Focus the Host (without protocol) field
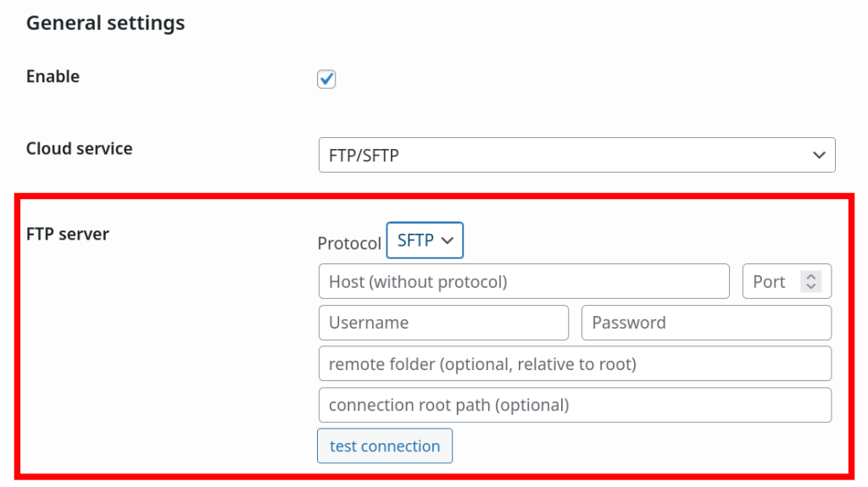 click(x=524, y=282)
